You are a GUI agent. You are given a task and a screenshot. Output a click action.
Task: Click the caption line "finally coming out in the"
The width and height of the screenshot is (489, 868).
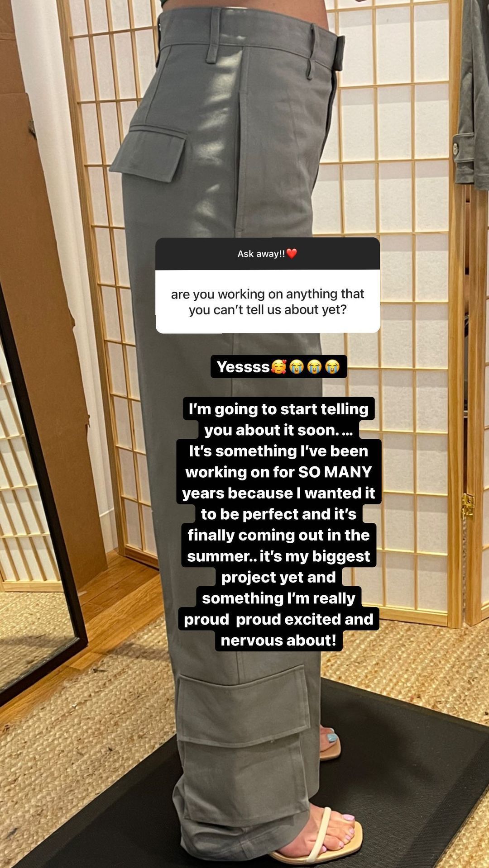(x=278, y=535)
